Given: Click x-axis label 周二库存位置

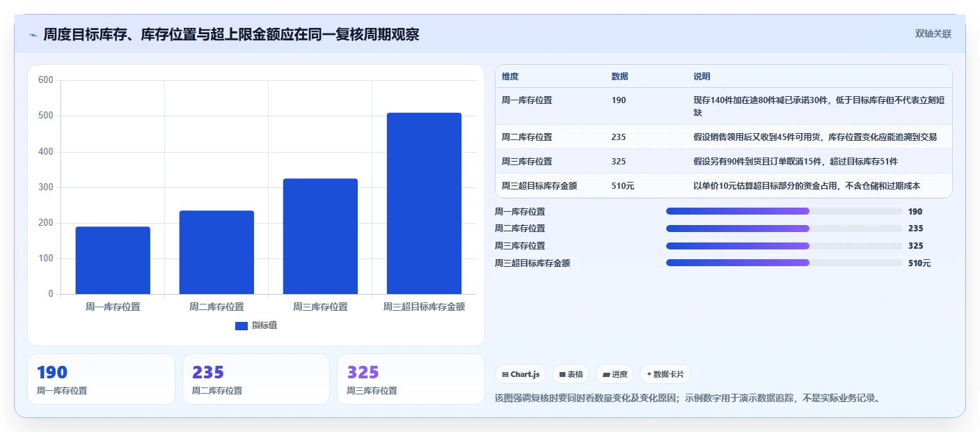Looking at the screenshot, I should click(x=216, y=307).
